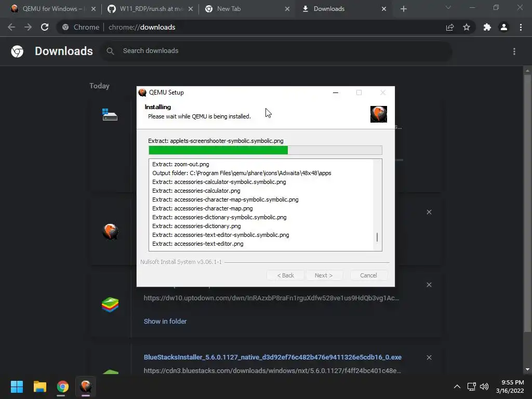This screenshot has width=532, height=399.
Task: Select the 'accessories-dictionary-symbolic.symbolic.png' log line
Action: click(219, 217)
